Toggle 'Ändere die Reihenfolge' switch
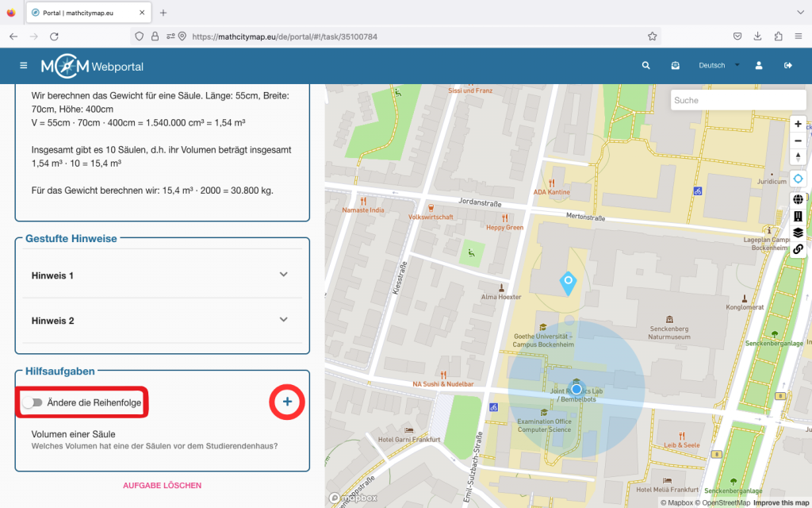 (x=33, y=403)
